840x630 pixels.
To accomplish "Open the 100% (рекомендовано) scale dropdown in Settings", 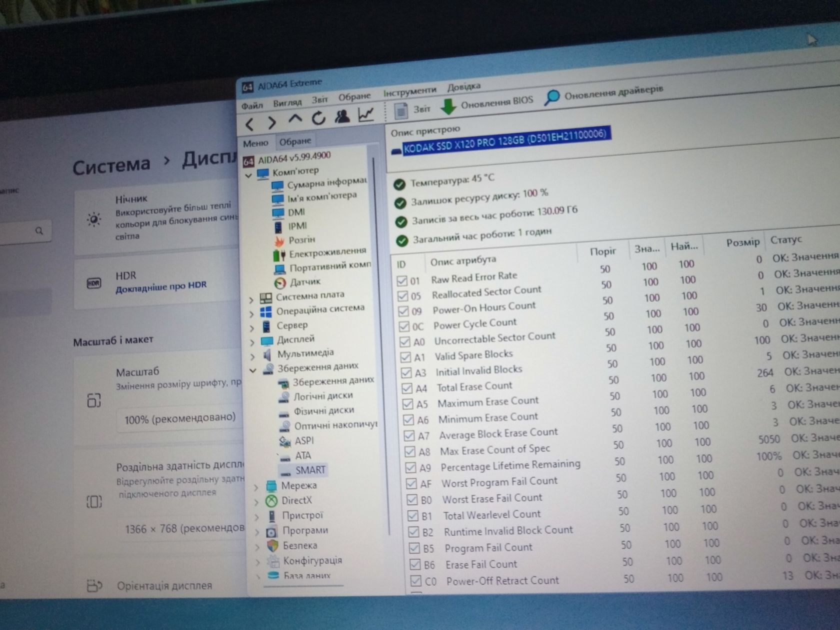I will pyautogui.click(x=180, y=418).
